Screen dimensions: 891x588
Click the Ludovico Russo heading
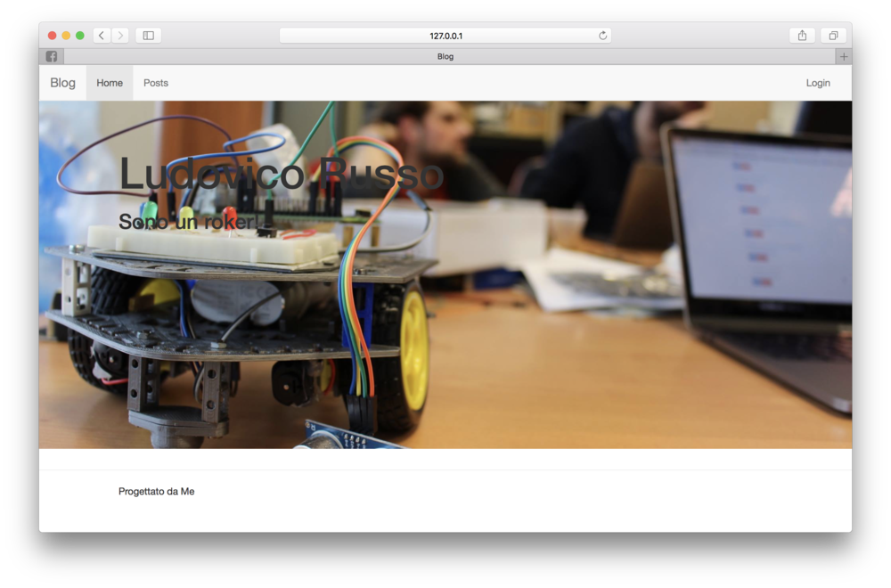pyautogui.click(x=281, y=174)
